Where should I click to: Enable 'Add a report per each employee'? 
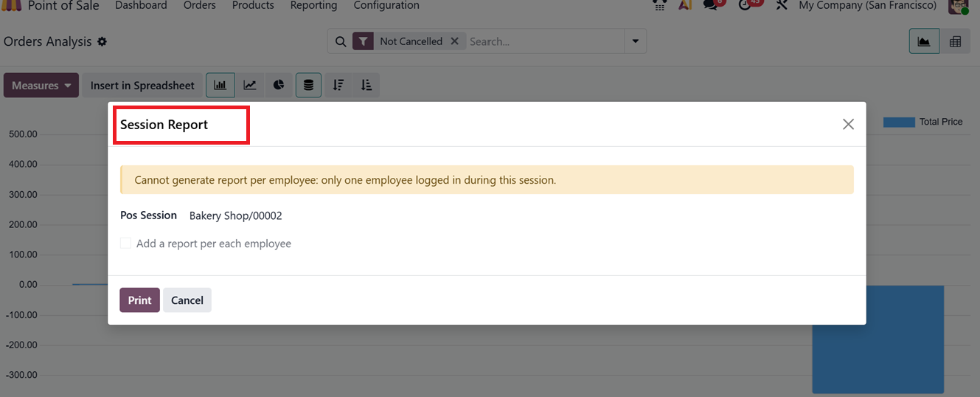126,244
